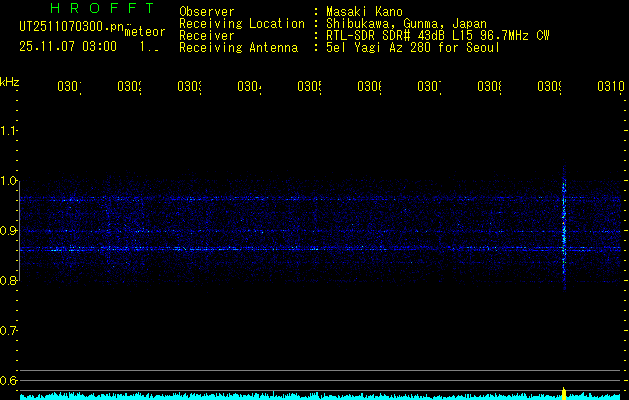Click the 0.8 kHz frequency label

click(x=8, y=280)
